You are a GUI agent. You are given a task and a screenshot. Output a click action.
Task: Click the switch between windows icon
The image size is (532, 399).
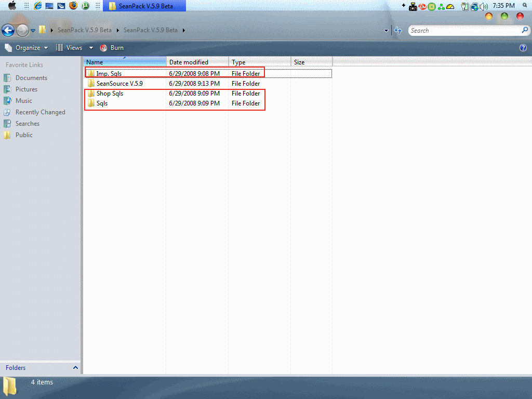point(61,6)
